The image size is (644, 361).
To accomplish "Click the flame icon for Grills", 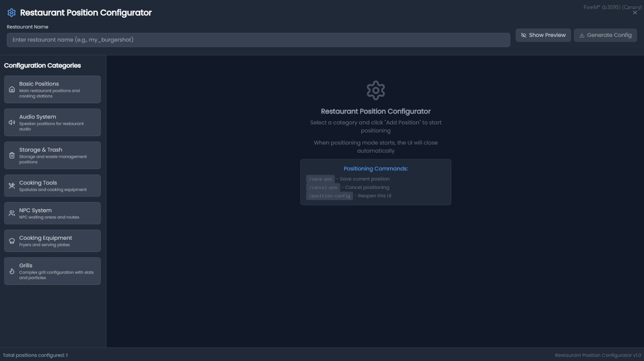I will point(12,271).
